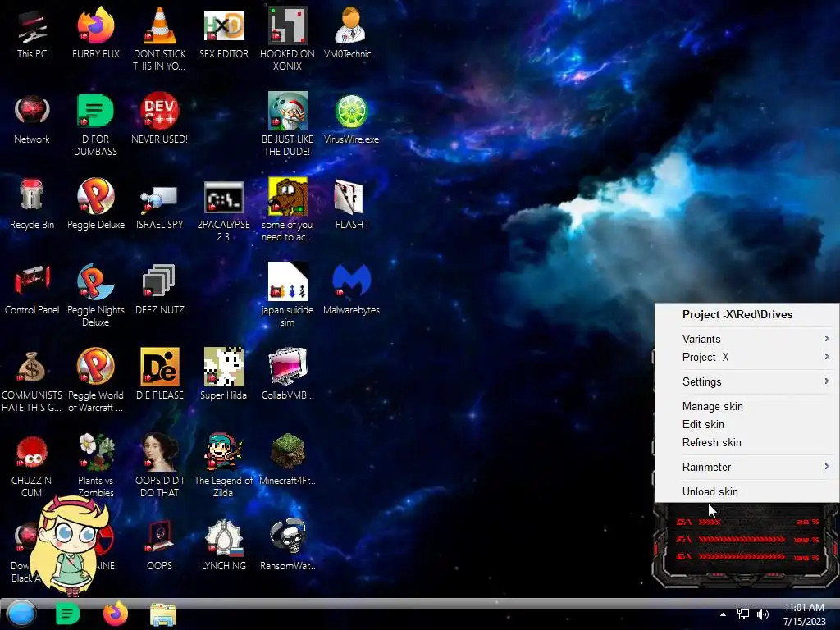Viewport: 840px width, 630px height.
Task: Select the DEEZ NUTZ stacked windows icon
Action: (x=159, y=290)
